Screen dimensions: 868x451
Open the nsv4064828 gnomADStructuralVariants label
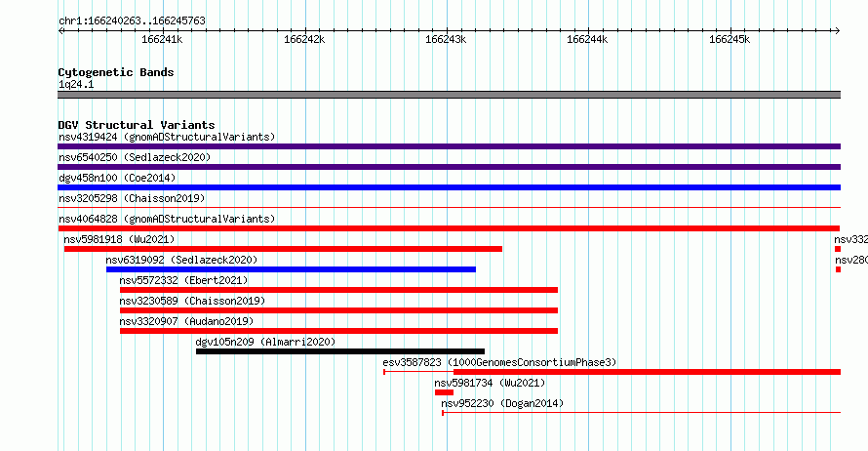(167, 219)
